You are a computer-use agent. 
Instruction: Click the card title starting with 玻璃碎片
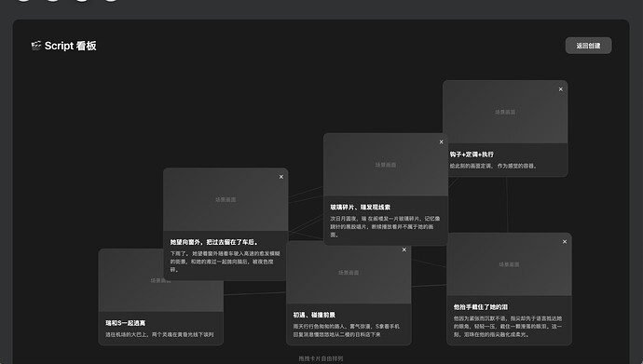point(361,208)
